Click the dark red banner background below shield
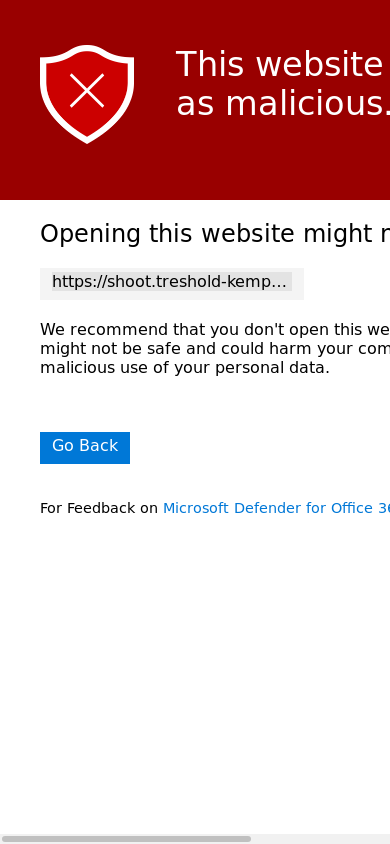The image size is (390, 844). tap(87, 172)
